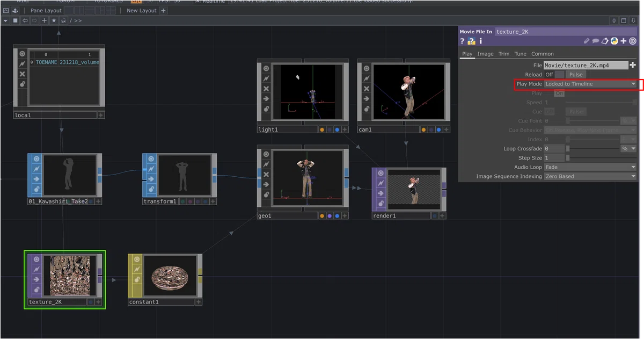Open the operator comment speech bubble
Screen dimensions: 644x339
pyautogui.click(x=596, y=41)
